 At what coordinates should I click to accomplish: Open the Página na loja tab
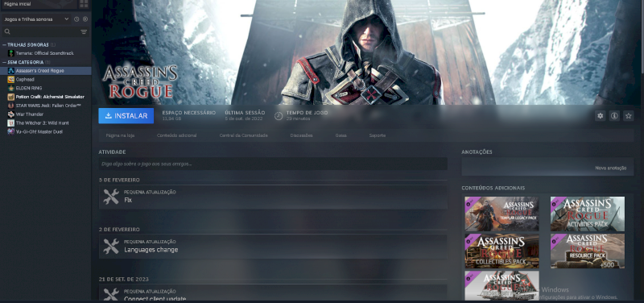[x=120, y=135]
